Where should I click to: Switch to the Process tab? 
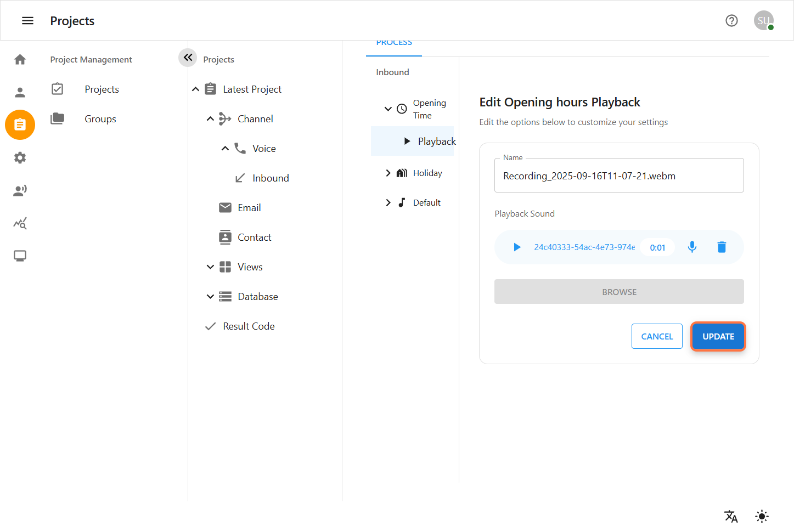394,44
